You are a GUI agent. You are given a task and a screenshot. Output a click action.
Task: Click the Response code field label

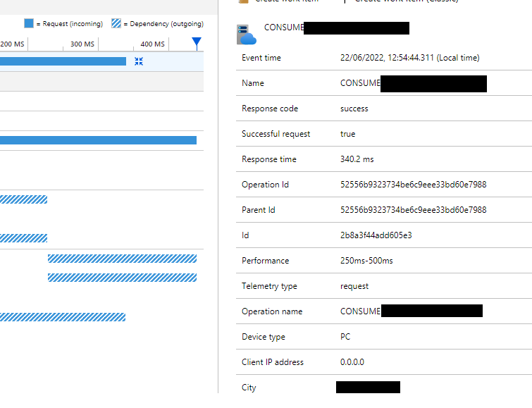[270, 109]
